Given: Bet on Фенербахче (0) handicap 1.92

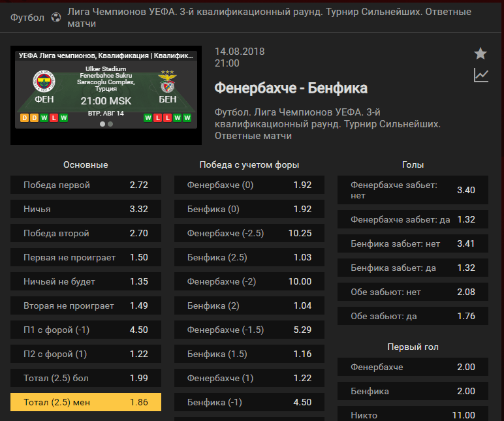Looking at the screenshot, I should pos(249,185).
